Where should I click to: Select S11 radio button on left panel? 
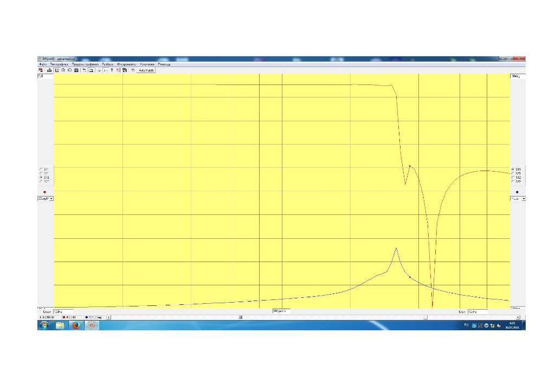(x=41, y=169)
